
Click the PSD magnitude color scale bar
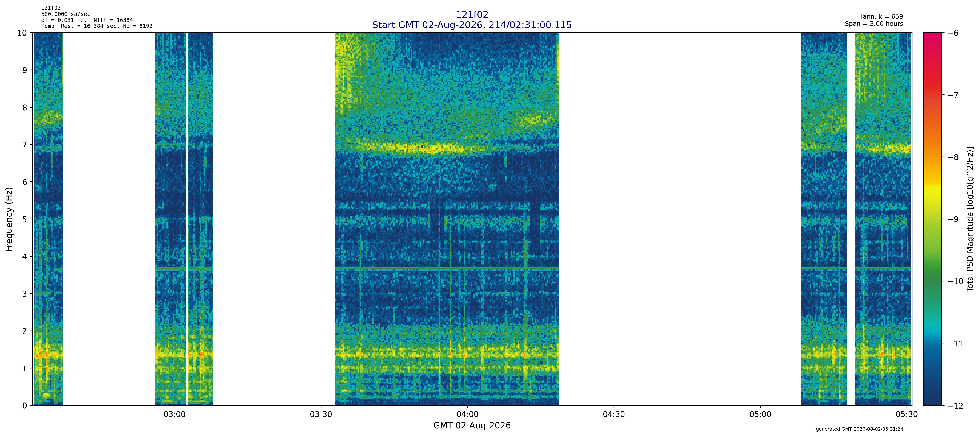[x=933, y=219]
